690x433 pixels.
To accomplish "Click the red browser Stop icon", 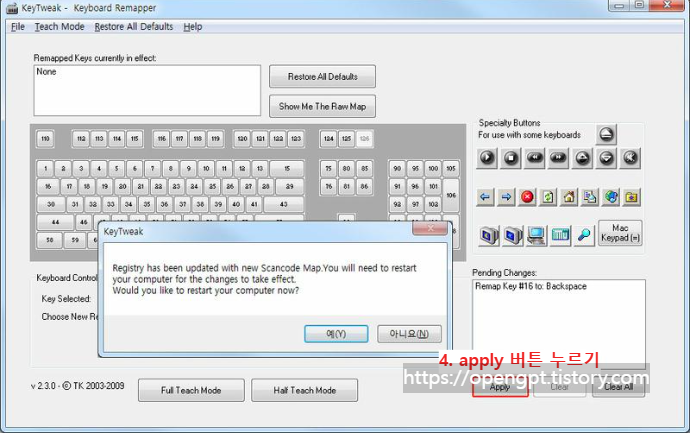I will pos(527,197).
